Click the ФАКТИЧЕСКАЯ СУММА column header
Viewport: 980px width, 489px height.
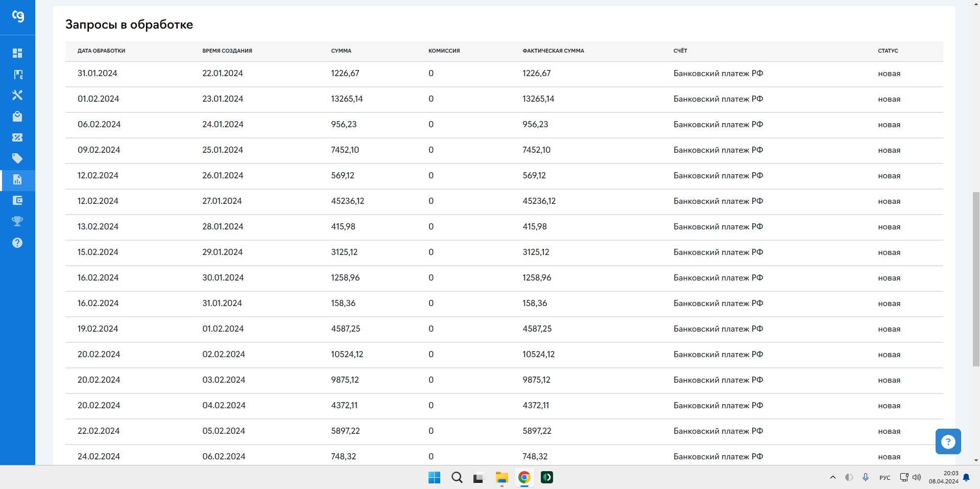[553, 51]
